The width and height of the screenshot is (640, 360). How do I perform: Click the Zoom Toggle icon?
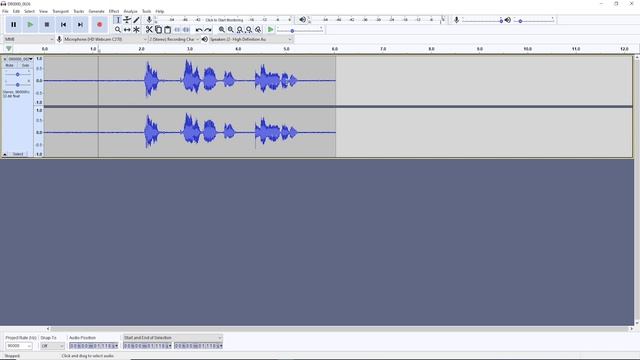coord(258,30)
